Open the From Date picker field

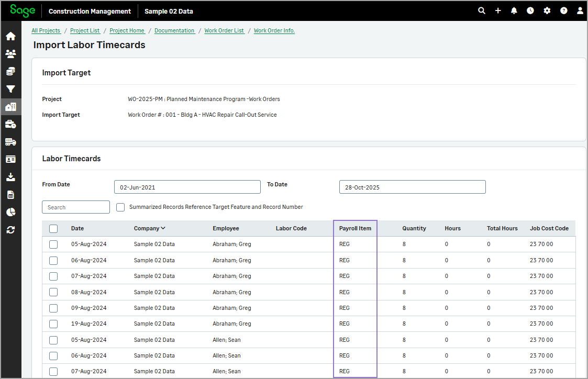[187, 187]
